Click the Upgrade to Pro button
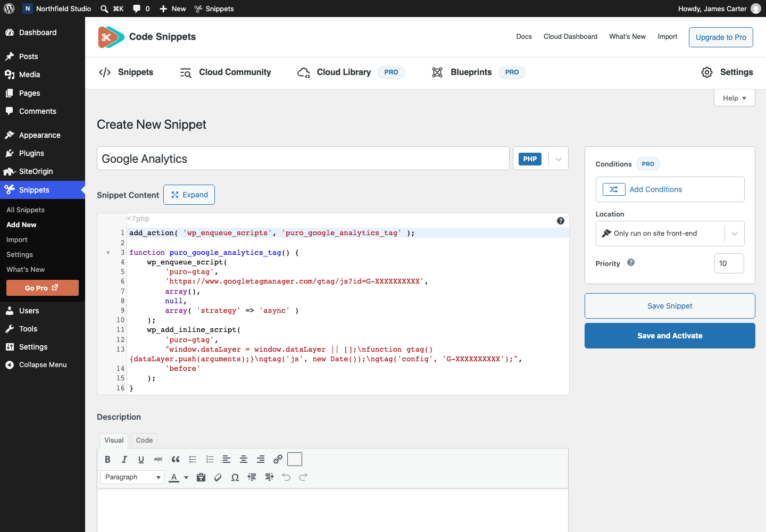766x532 pixels. click(721, 37)
